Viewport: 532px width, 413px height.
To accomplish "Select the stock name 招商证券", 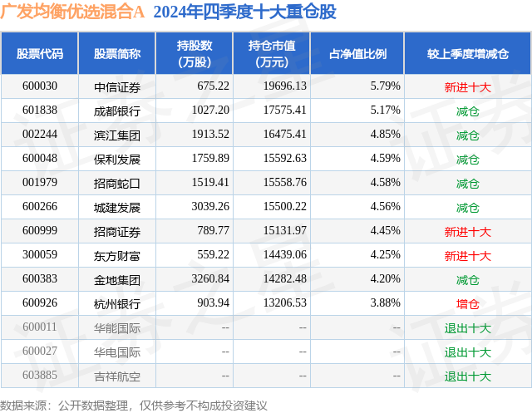I will coord(117,232).
